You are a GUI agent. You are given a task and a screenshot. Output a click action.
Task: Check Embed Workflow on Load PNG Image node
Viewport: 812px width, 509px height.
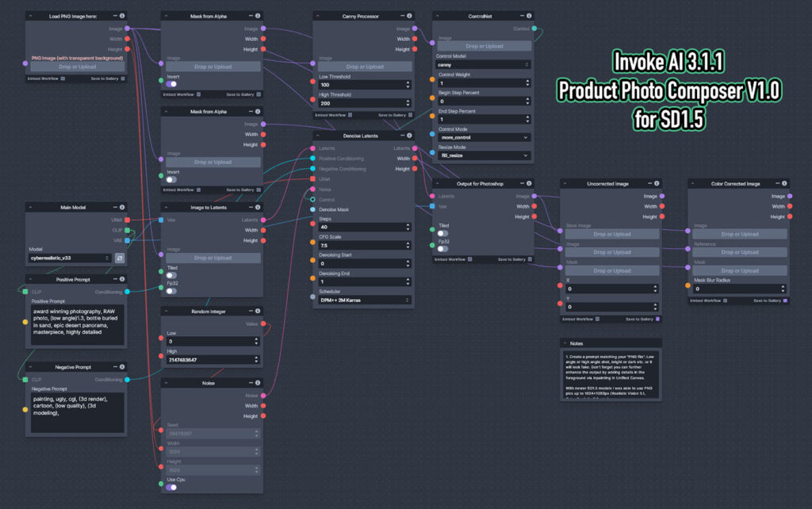point(63,78)
